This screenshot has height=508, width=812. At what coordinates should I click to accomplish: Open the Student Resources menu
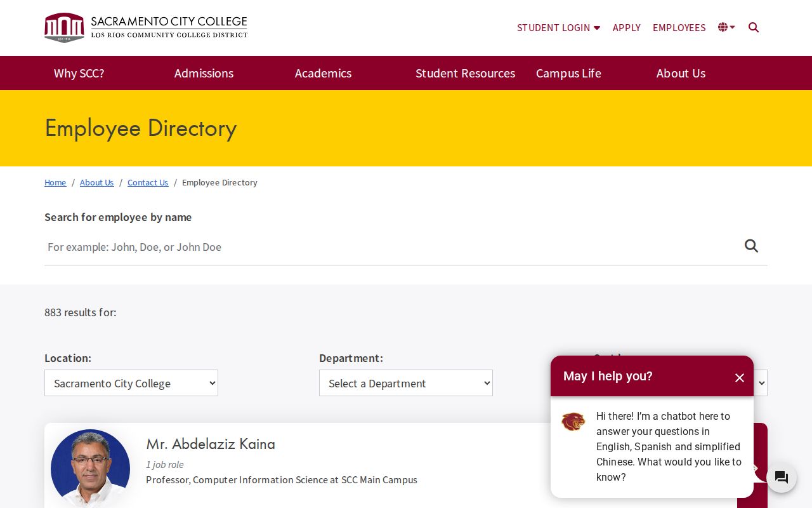coord(465,73)
